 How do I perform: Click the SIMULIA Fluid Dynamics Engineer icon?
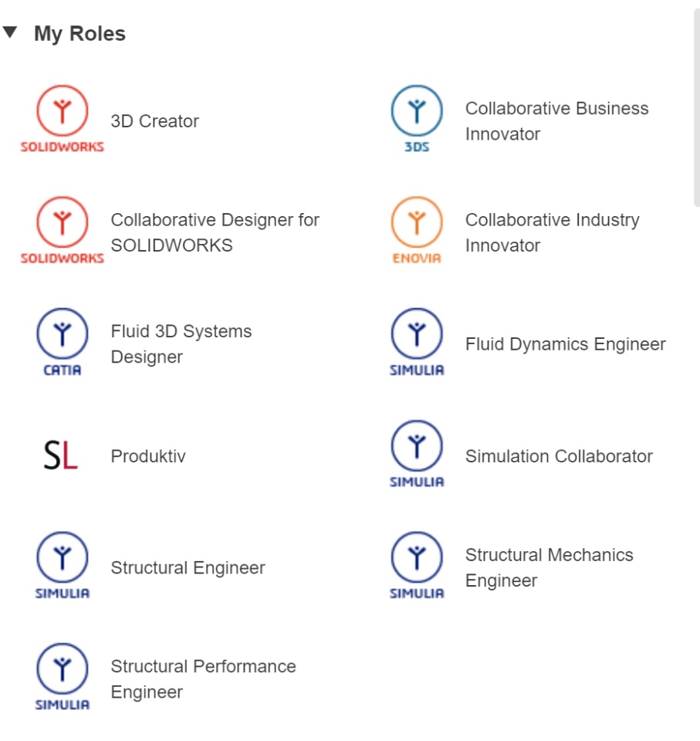pyautogui.click(x=417, y=342)
